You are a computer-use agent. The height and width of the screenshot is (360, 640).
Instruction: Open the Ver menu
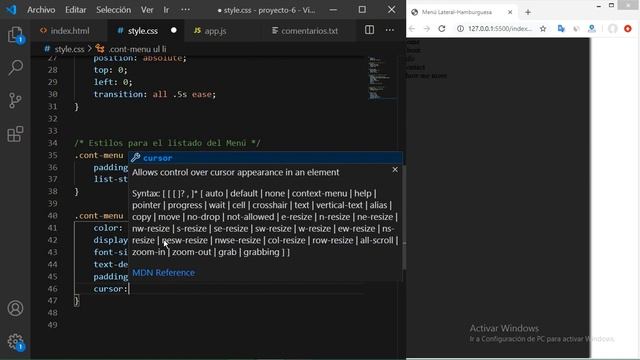tap(147, 9)
